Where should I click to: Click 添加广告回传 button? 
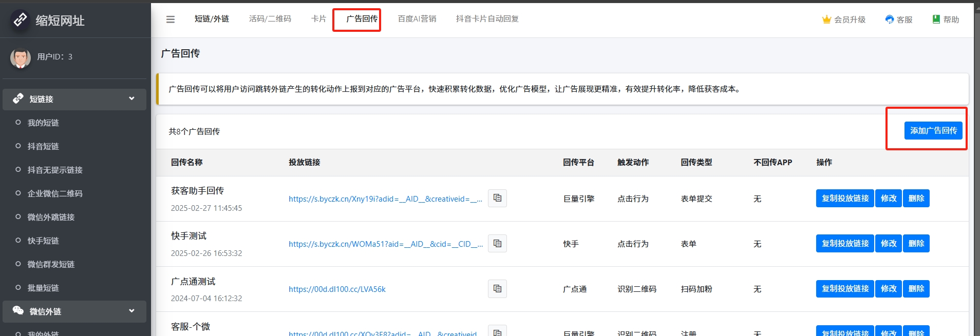tap(933, 131)
